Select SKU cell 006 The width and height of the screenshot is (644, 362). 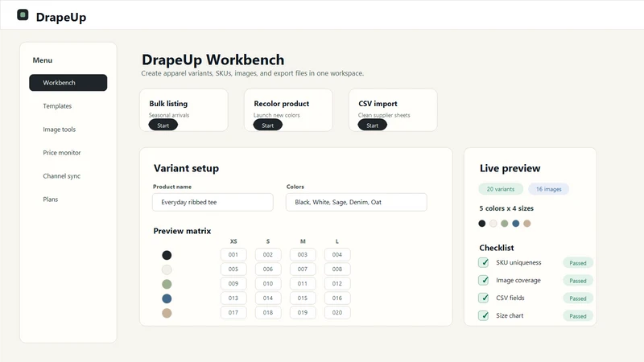[268, 269]
